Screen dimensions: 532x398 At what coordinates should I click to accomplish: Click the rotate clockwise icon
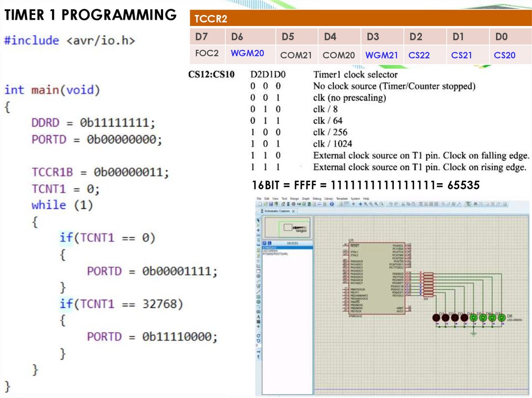pos(259,336)
